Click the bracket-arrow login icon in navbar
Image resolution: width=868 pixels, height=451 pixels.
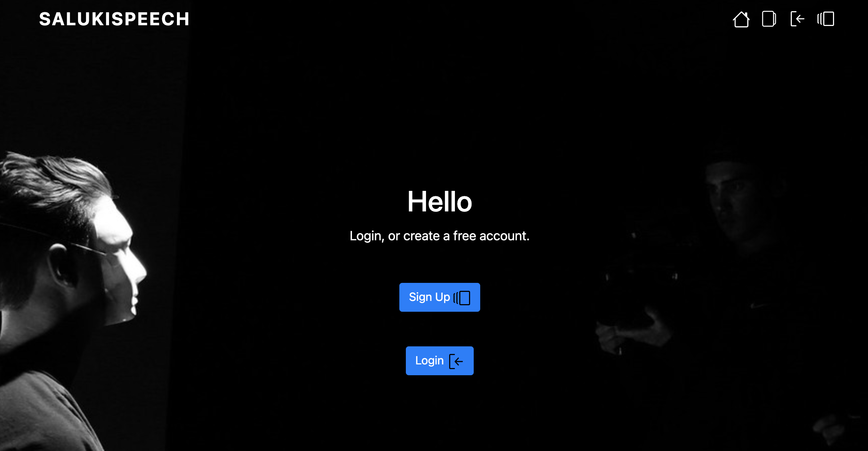797,19
